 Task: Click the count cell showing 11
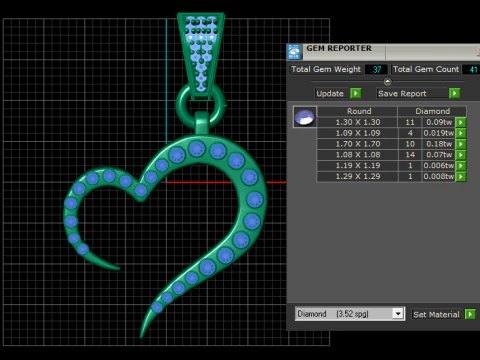pos(410,122)
